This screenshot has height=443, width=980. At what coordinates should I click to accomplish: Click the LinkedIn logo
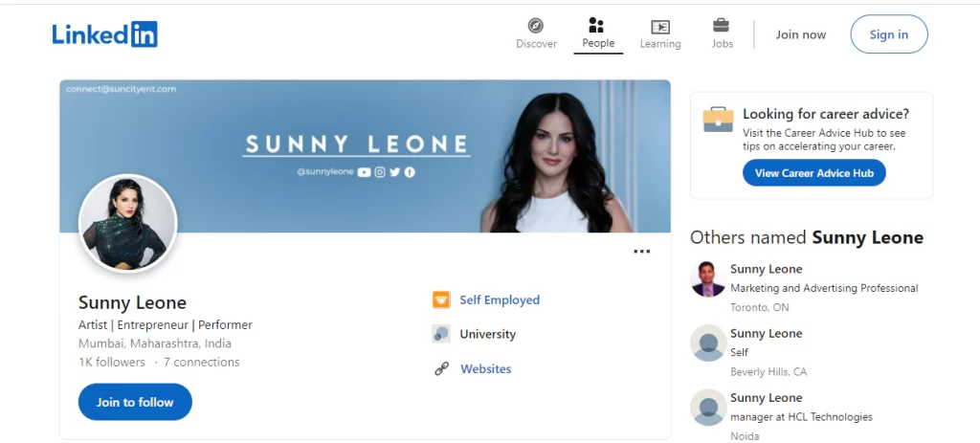104,35
